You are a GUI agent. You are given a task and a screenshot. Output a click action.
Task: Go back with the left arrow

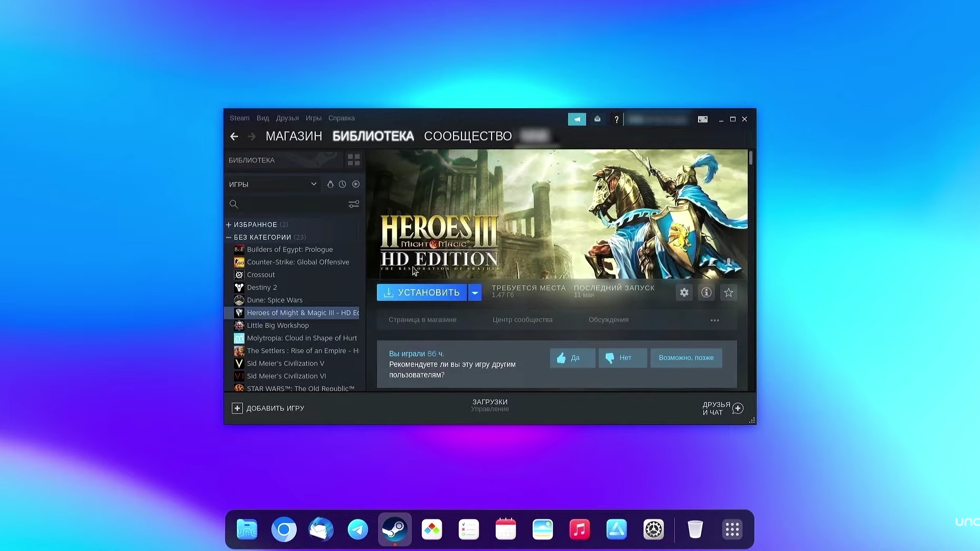pos(234,137)
